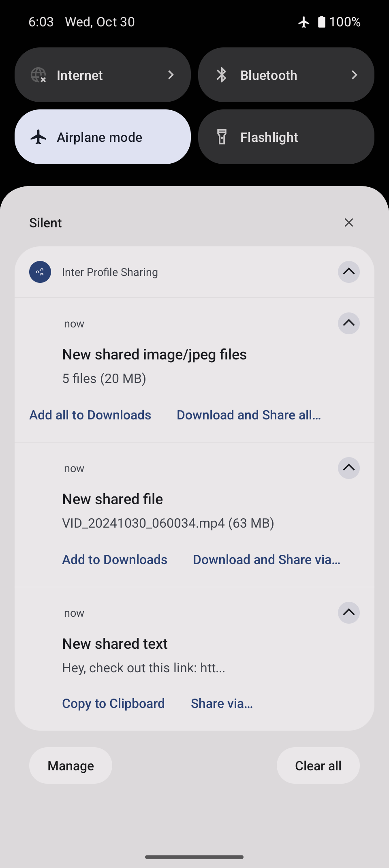Collapse the New shared text notification
This screenshot has height=868, width=389.
point(348,613)
